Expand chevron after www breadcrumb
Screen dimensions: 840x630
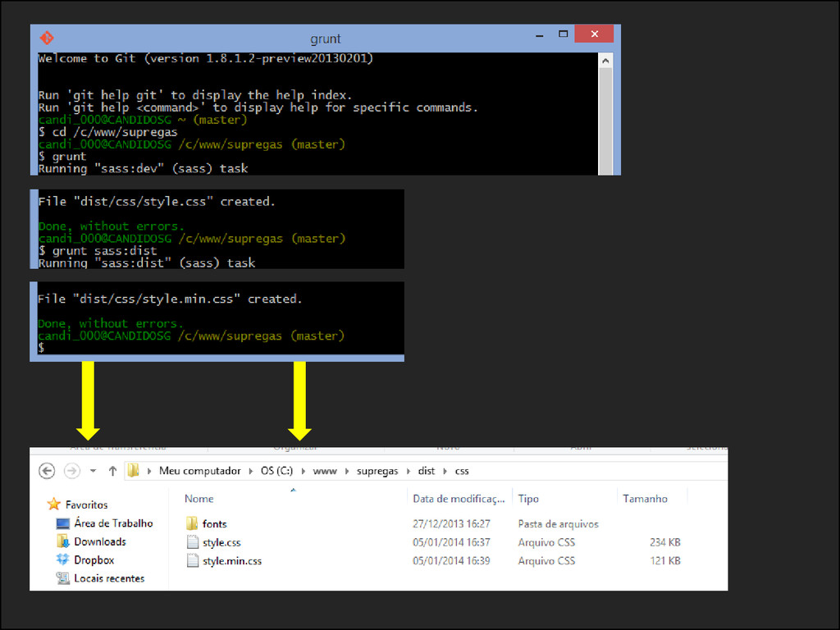(347, 471)
